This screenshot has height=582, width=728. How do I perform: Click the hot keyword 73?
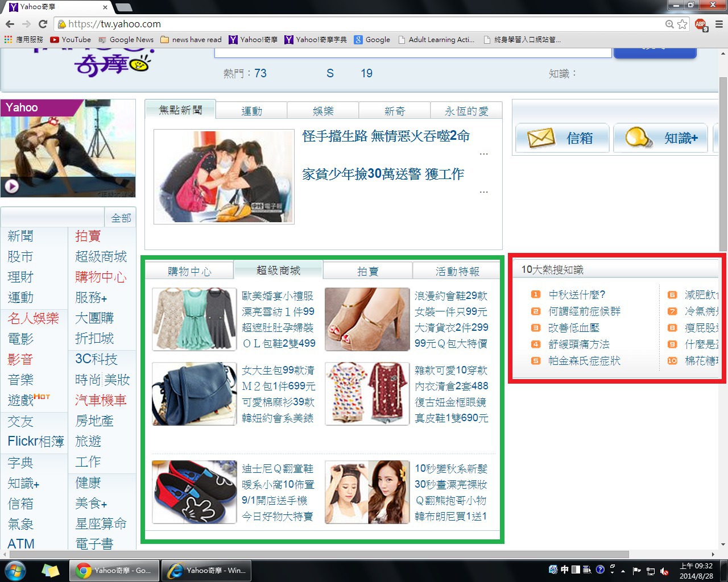coord(260,73)
